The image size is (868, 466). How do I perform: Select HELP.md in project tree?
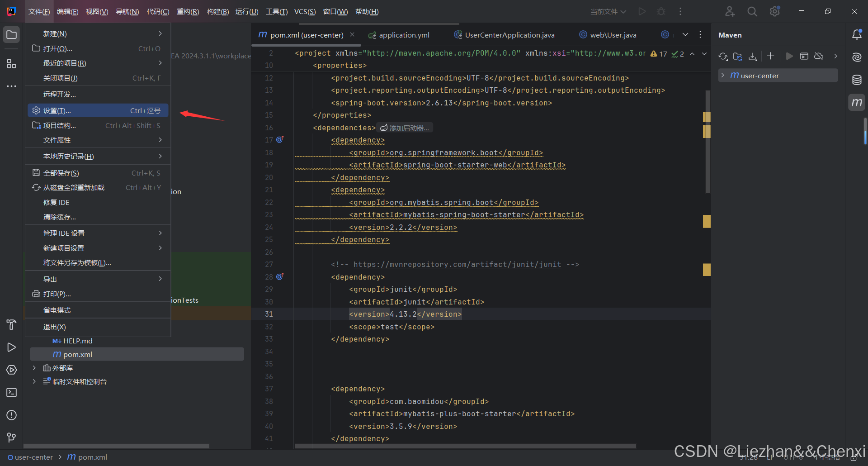(x=72, y=341)
